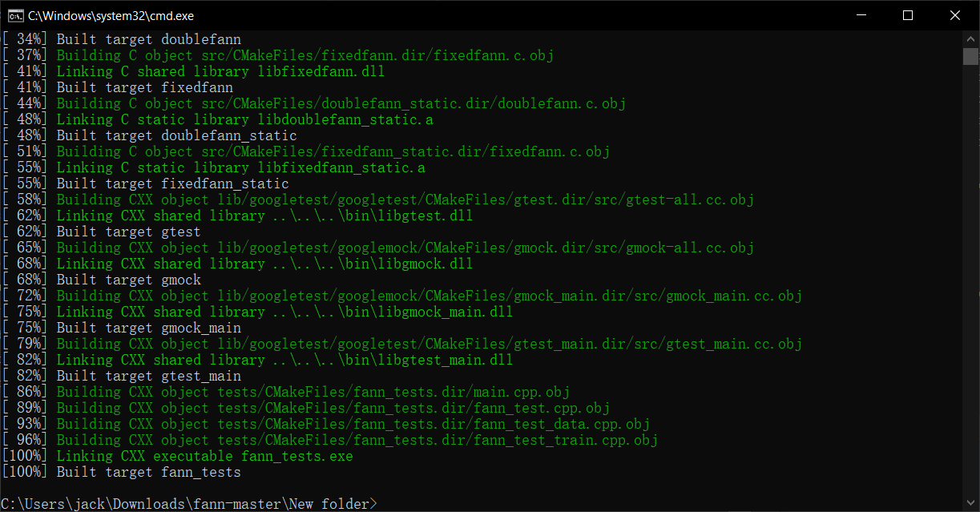Close the command prompt window

tap(954, 15)
